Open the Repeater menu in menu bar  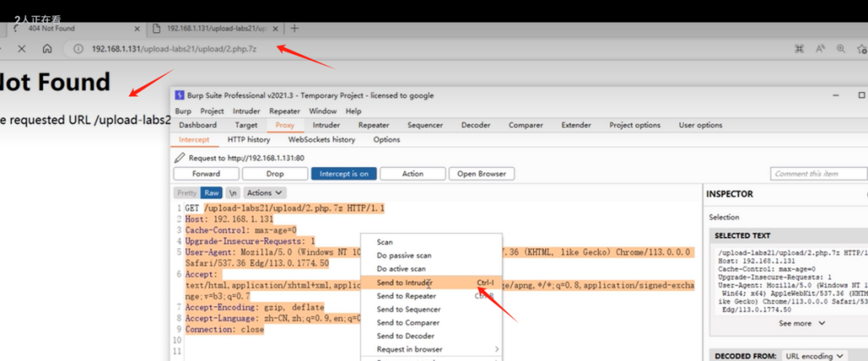(285, 111)
